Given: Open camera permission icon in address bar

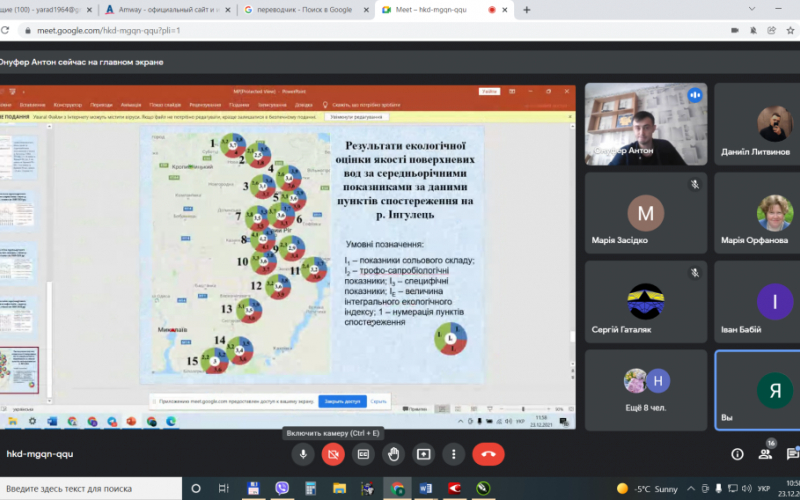Looking at the screenshot, I should click(x=735, y=30).
